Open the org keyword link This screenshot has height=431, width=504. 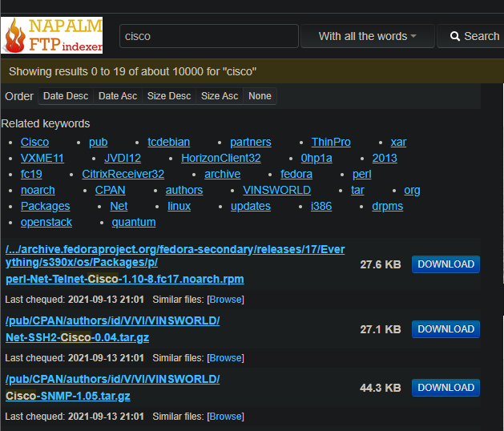[412, 191]
